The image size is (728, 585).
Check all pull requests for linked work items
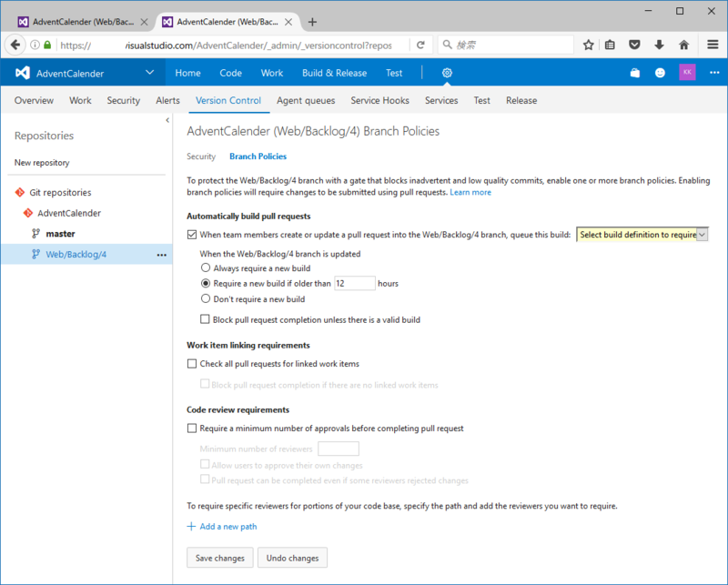coord(192,364)
